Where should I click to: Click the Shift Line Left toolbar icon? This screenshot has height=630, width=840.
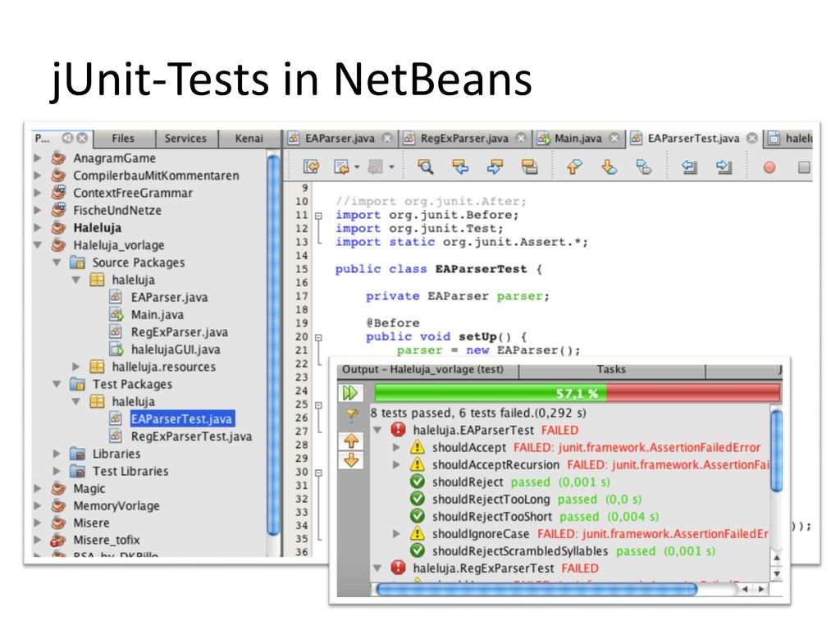pos(689,167)
